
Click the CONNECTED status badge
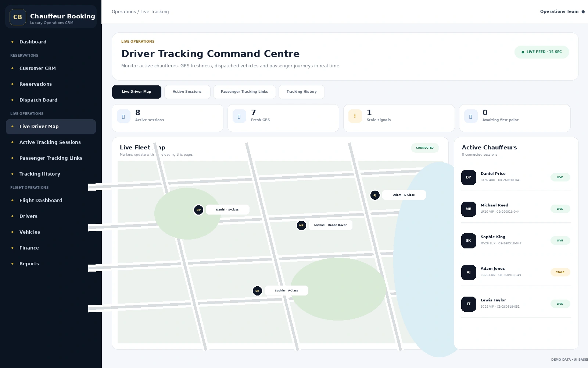click(425, 148)
